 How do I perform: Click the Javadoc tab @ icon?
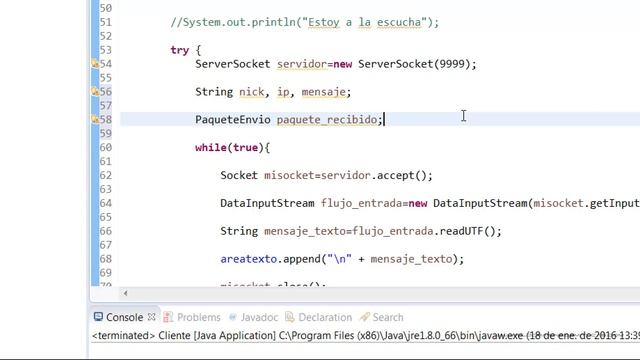(233, 317)
